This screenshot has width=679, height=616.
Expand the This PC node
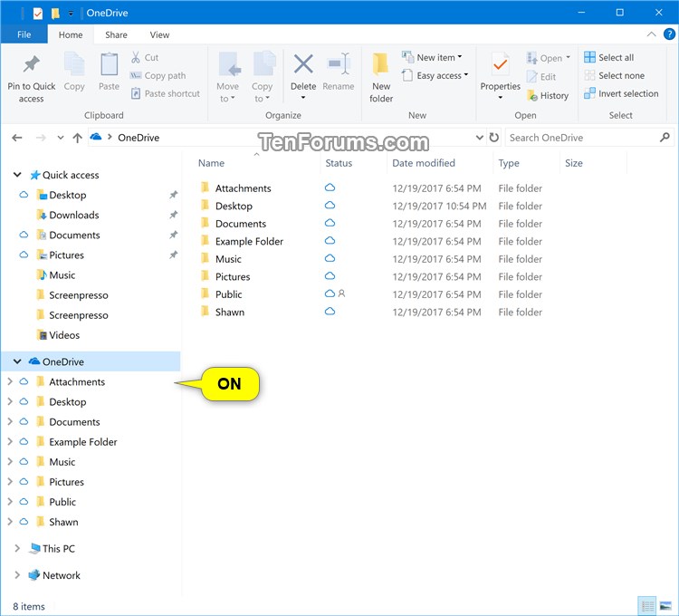tap(17, 548)
